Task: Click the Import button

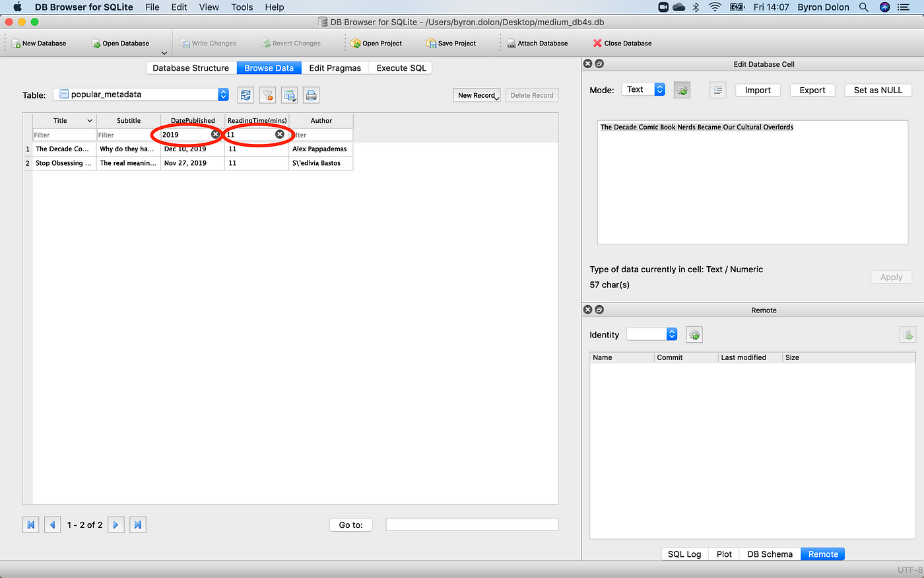Action: pos(758,90)
